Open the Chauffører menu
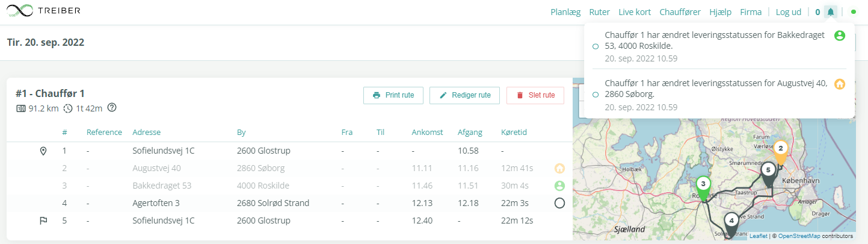868x244 pixels. [680, 12]
